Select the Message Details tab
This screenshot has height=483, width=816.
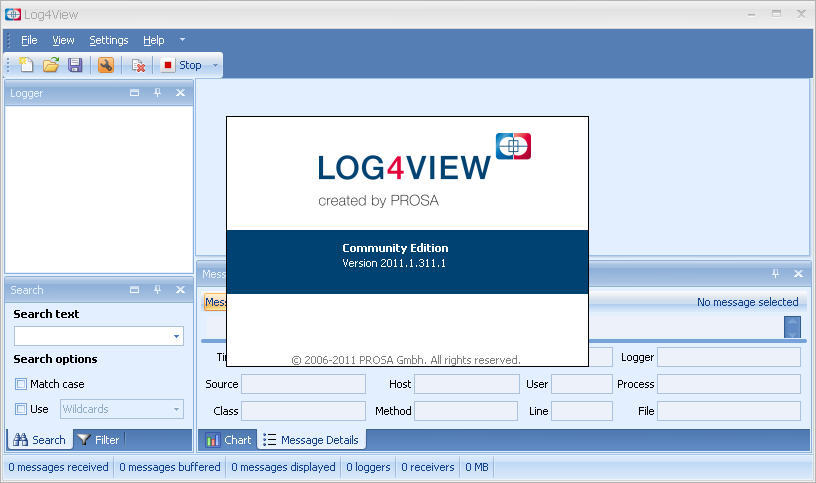(311, 440)
